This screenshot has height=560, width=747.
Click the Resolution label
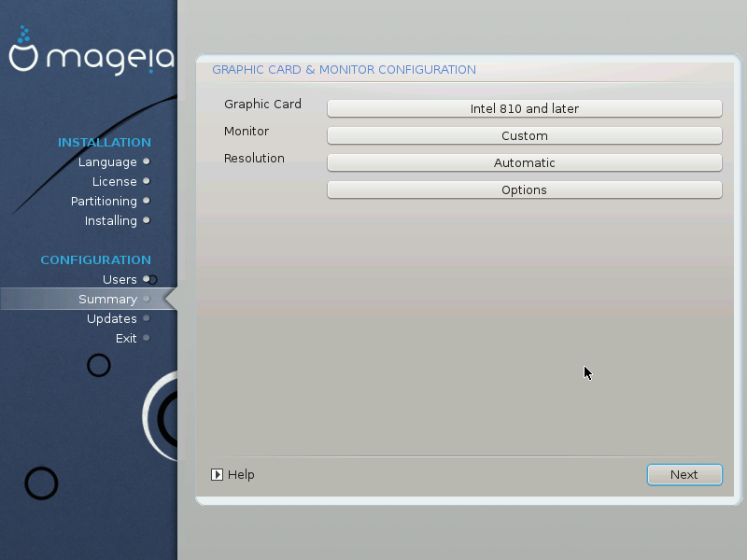(x=254, y=158)
